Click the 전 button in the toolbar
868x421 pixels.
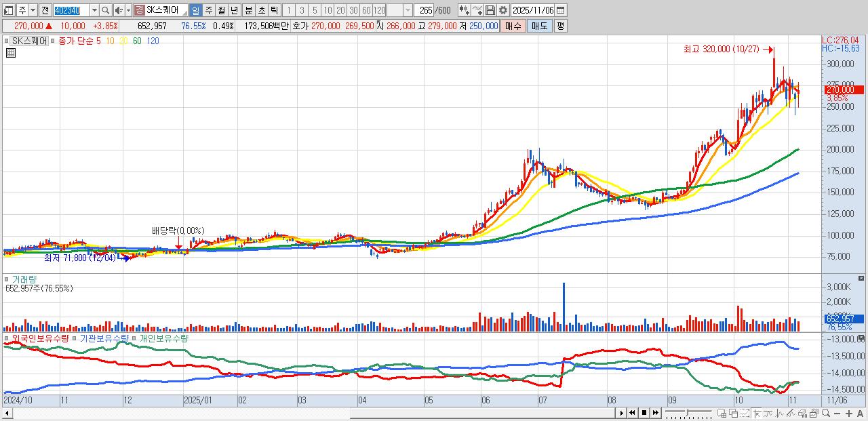pos(45,10)
